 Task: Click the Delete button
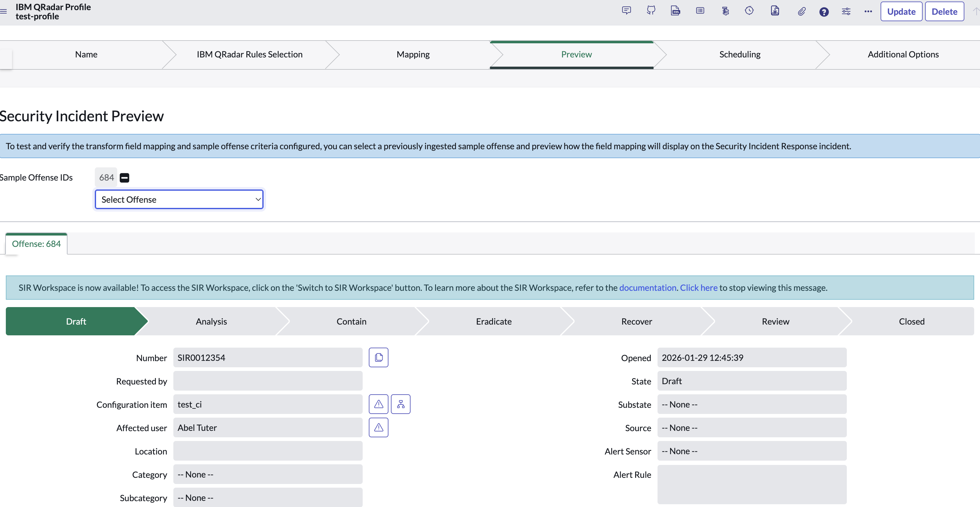click(944, 11)
